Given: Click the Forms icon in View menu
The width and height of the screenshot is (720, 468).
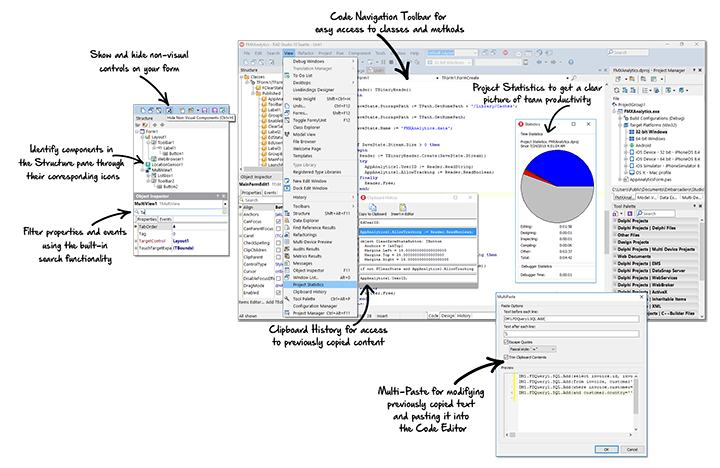Looking at the screenshot, I should pyautogui.click(x=287, y=113).
